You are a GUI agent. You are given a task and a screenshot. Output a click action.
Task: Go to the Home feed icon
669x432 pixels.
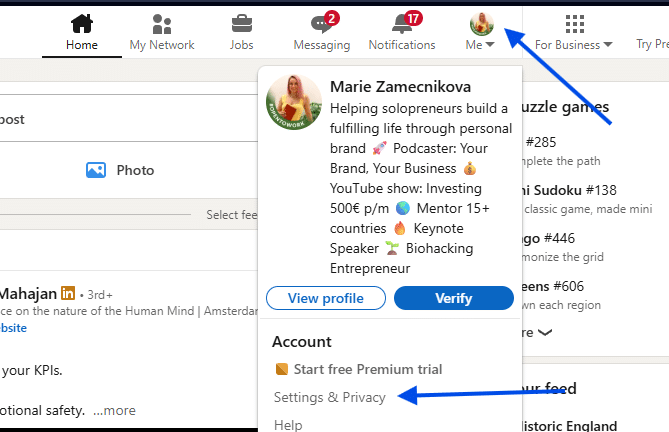(82, 23)
